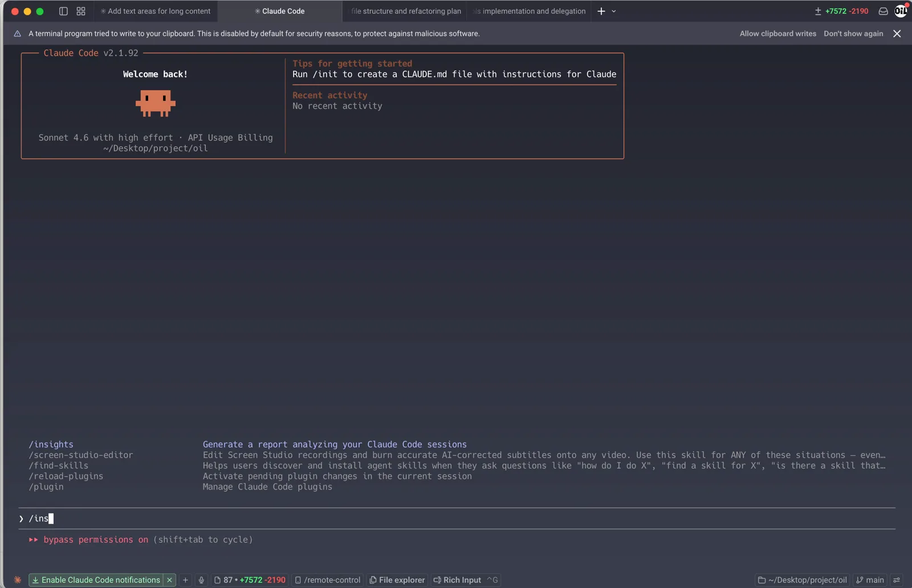Select the Claude Code tab
Viewport: 912px width, 588px height.
(x=280, y=11)
